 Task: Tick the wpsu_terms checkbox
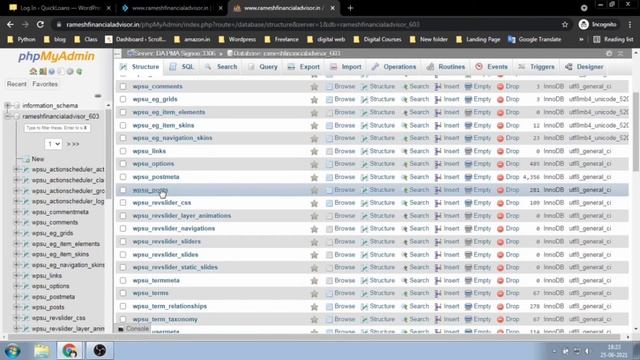coord(123,293)
